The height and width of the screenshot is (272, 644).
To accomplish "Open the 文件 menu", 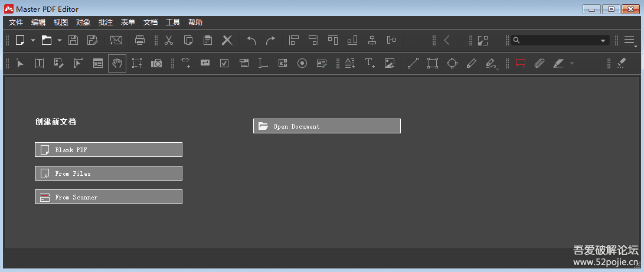I will [x=16, y=22].
